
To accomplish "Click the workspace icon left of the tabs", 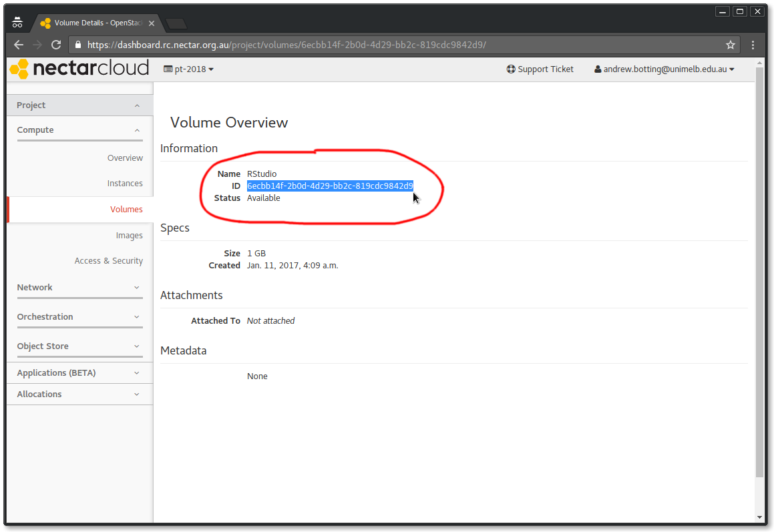I will [17, 21].
